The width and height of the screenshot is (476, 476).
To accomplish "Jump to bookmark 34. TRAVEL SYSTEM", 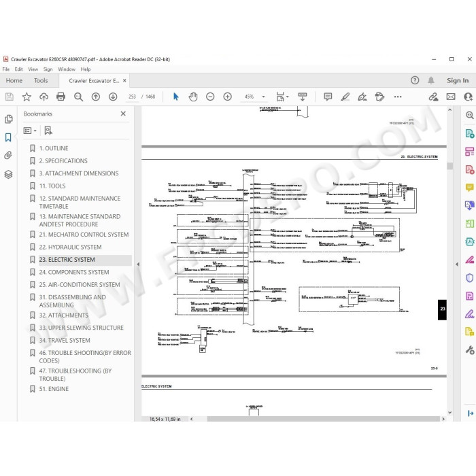I will click(65, 340).
